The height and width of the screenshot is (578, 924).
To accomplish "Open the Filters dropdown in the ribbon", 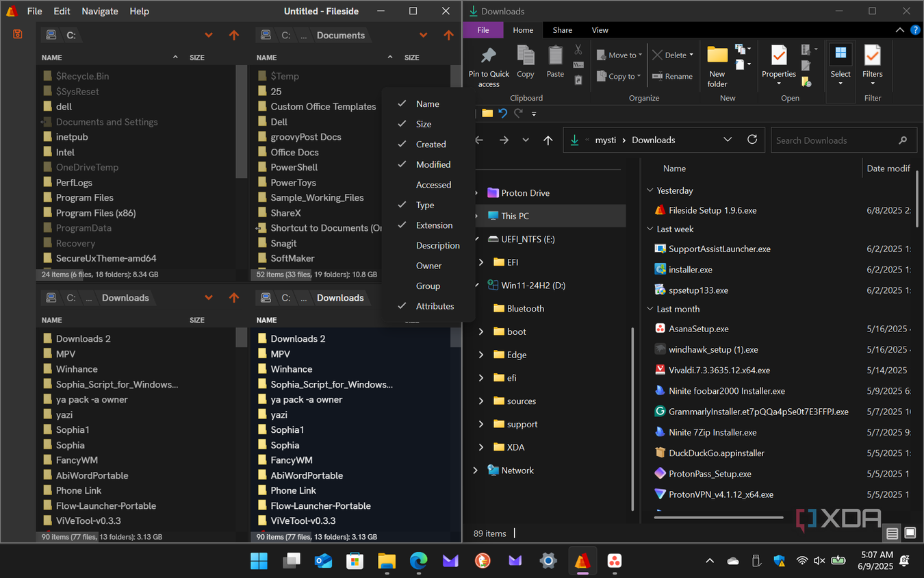I will (872, 67).
